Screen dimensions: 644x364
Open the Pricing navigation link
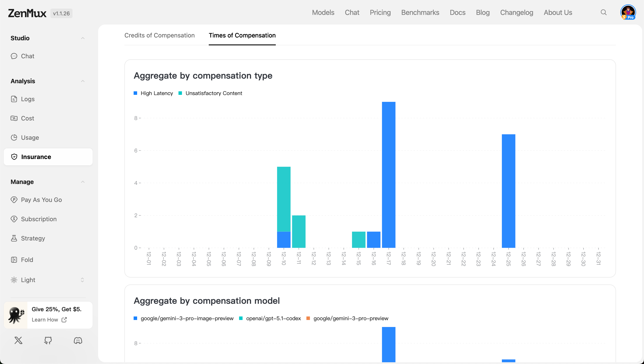(380, 12)
